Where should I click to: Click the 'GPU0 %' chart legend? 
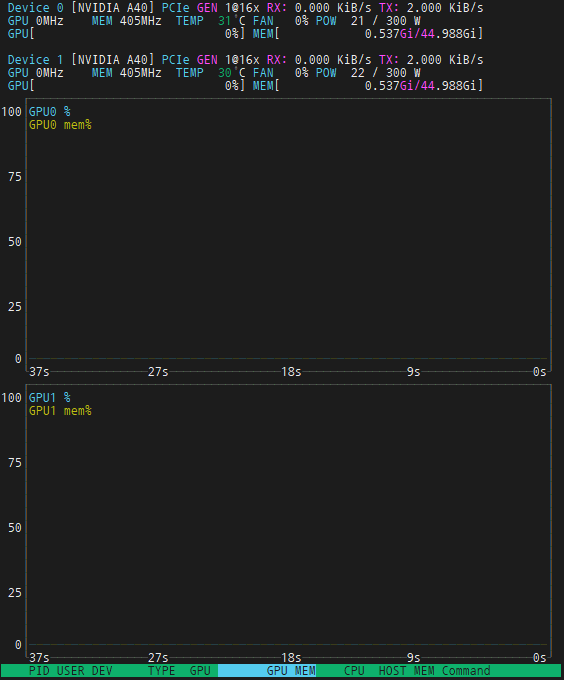coord(49,112)
